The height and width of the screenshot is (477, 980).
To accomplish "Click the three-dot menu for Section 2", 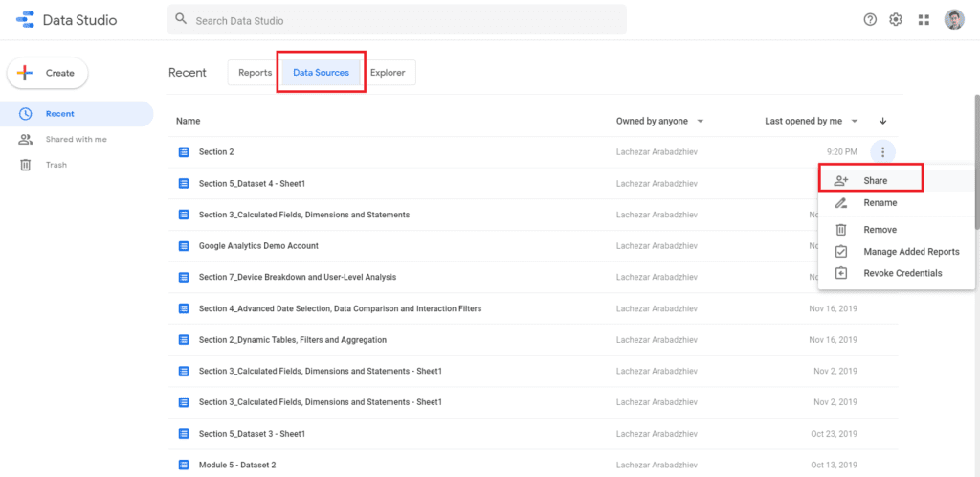I will click(882, 151).
